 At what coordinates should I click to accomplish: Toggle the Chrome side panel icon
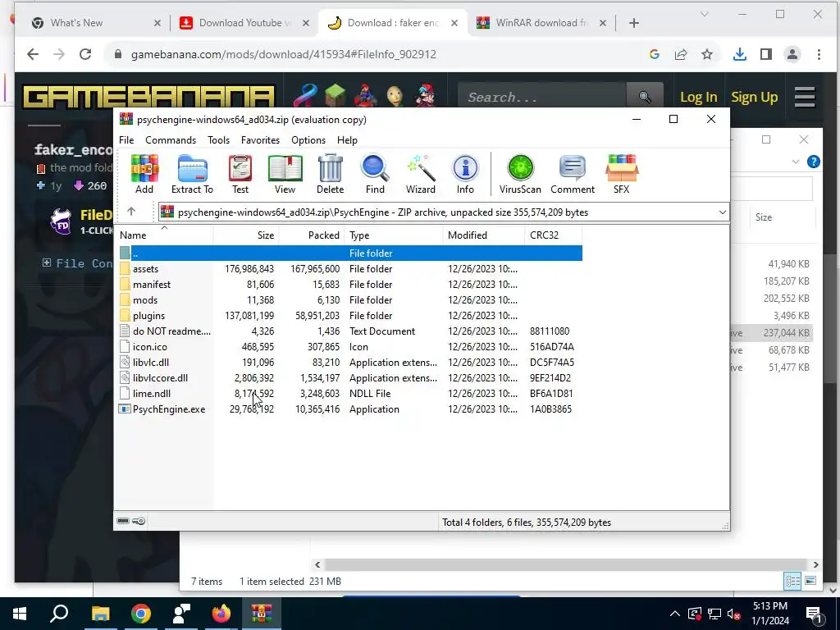coord(766,54)
